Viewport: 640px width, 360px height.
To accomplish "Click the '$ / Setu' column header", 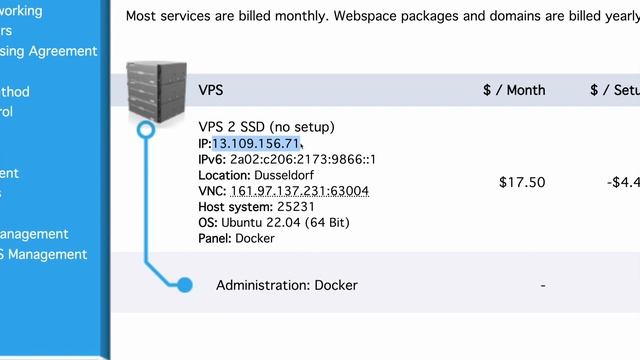I will pos(615,90).
